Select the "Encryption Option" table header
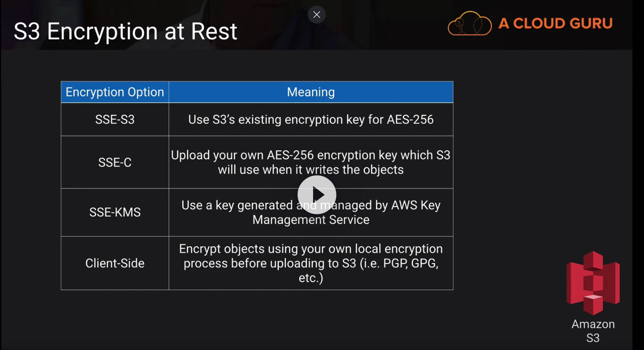644x350 pixels. pyautogui.click(x=115, y=92)
